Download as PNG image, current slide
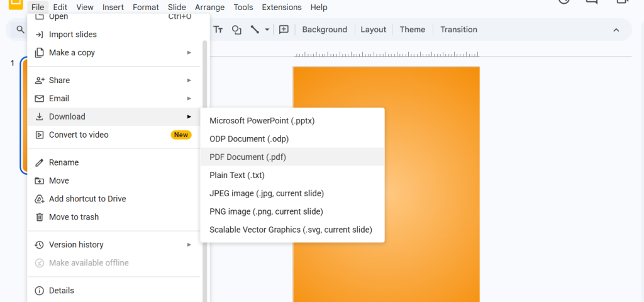Image resolution: width=644 pixels, height=302 pixels. tap(266, 212)
